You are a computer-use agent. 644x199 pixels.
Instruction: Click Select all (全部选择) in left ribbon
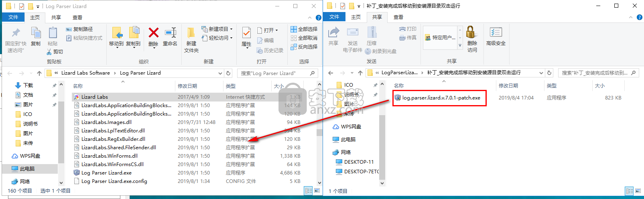pyautogui.click(x=304, y=29)
